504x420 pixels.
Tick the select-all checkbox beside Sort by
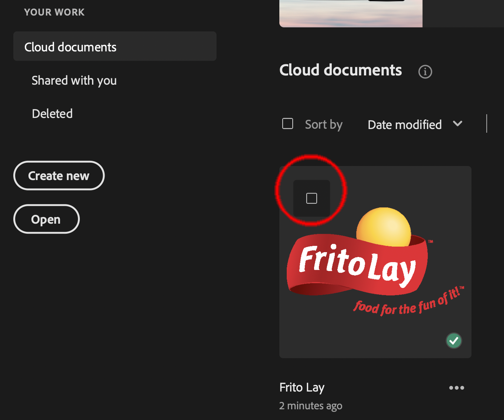tap(287, 123)
